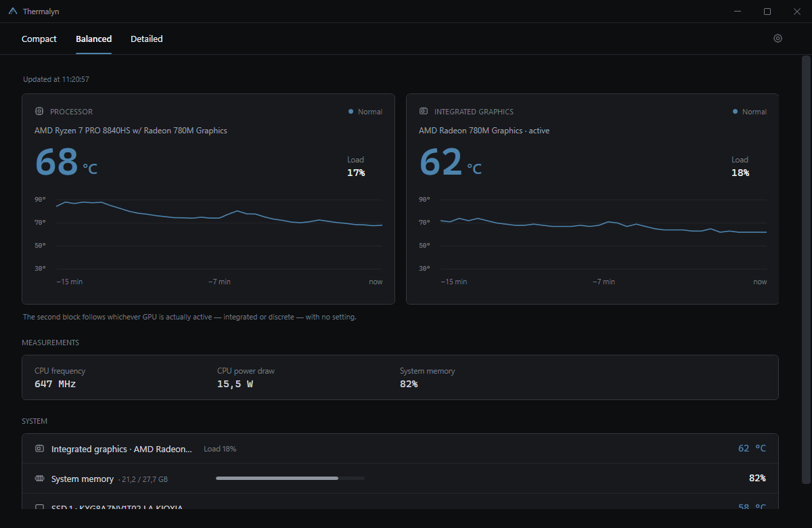Viewport: 812px width, 528px height.
Task: Click the Processor chip icon
Action: click(x=39, y=111)
